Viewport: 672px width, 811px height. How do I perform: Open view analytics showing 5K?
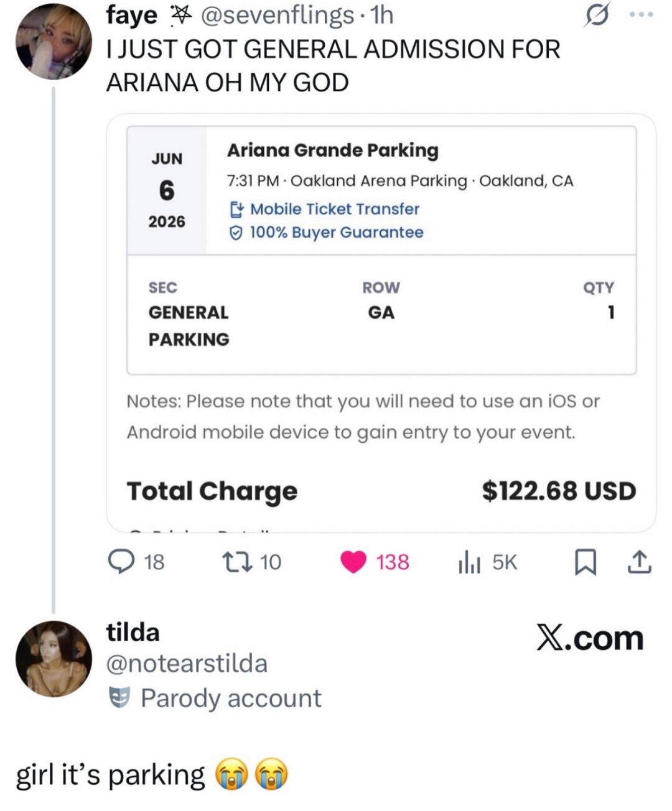[470, 562]
